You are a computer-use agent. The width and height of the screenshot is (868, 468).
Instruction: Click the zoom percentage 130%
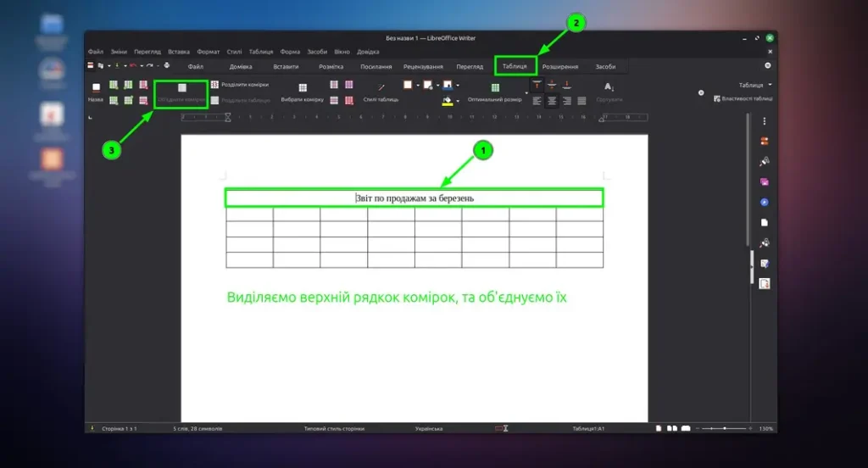click(x=766, y=429)
